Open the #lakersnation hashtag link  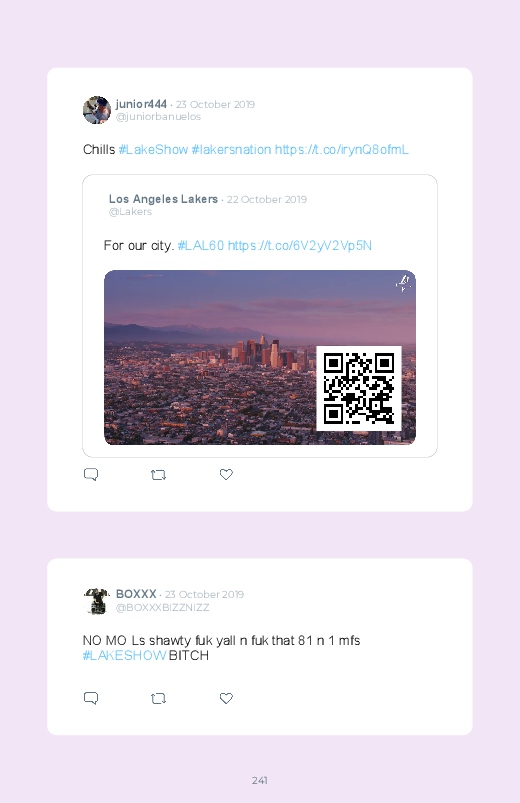click(231, 150)
